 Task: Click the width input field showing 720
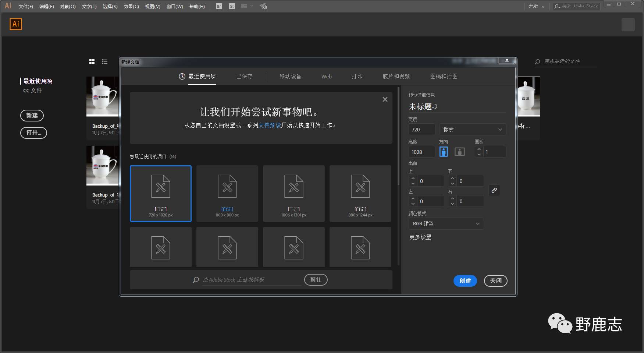click(421, 129)
